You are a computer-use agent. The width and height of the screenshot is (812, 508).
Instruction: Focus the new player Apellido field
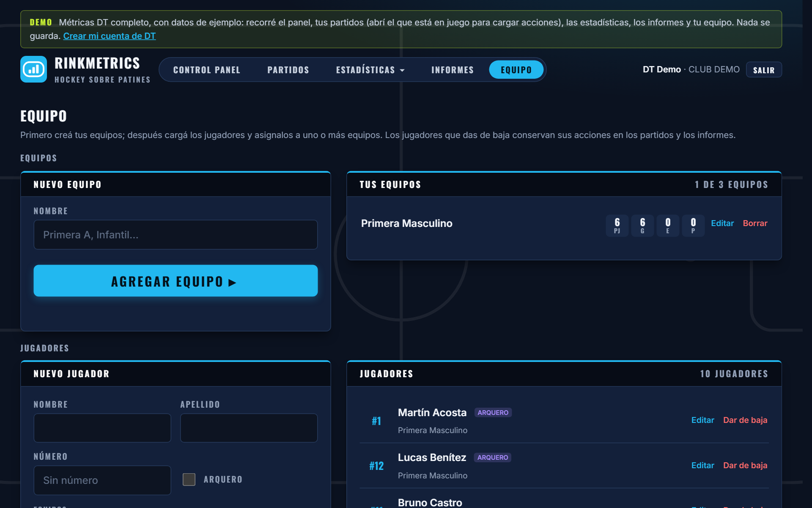(x=249, y=428)
